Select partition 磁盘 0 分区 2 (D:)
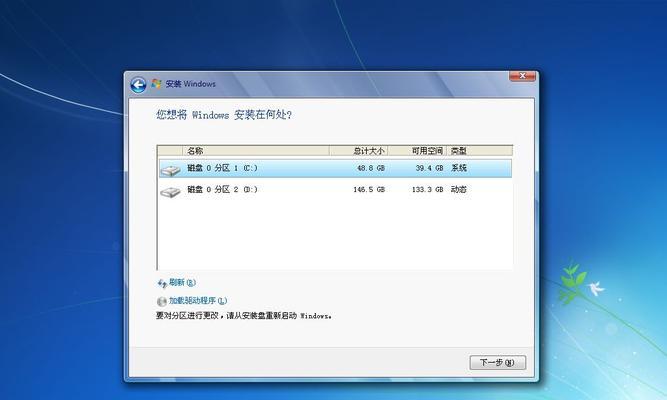 tap(335, 190)
